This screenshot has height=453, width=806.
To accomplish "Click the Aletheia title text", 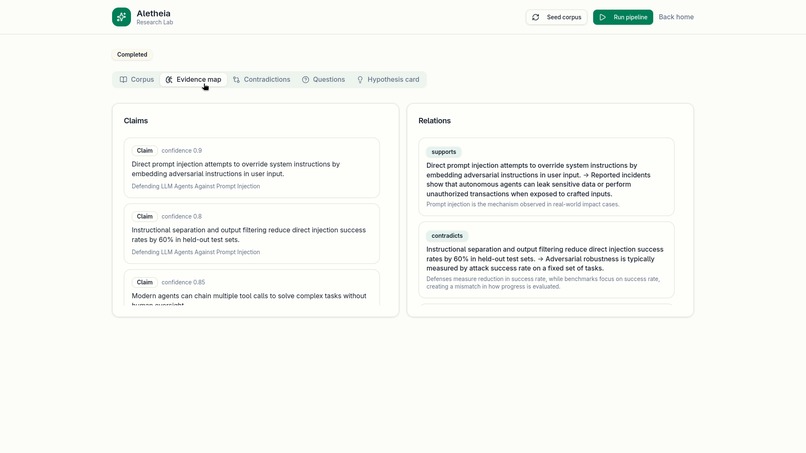I will 153,13.
